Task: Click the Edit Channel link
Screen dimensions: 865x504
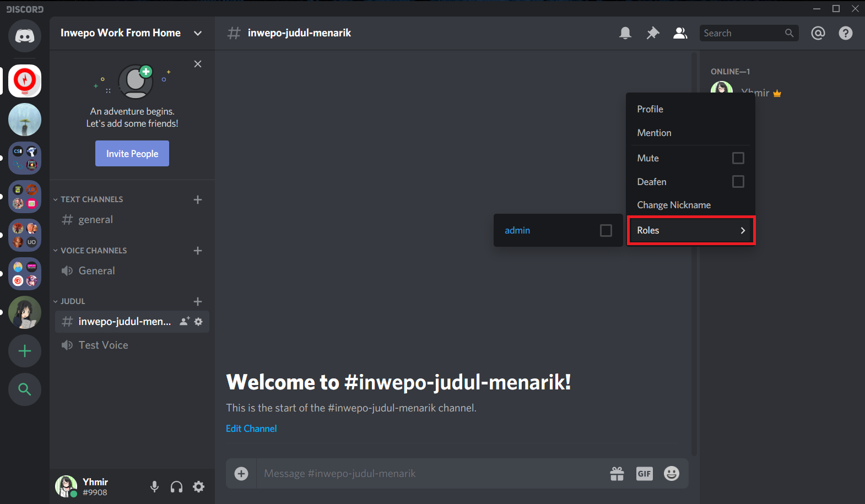Action: pos(251,429)
